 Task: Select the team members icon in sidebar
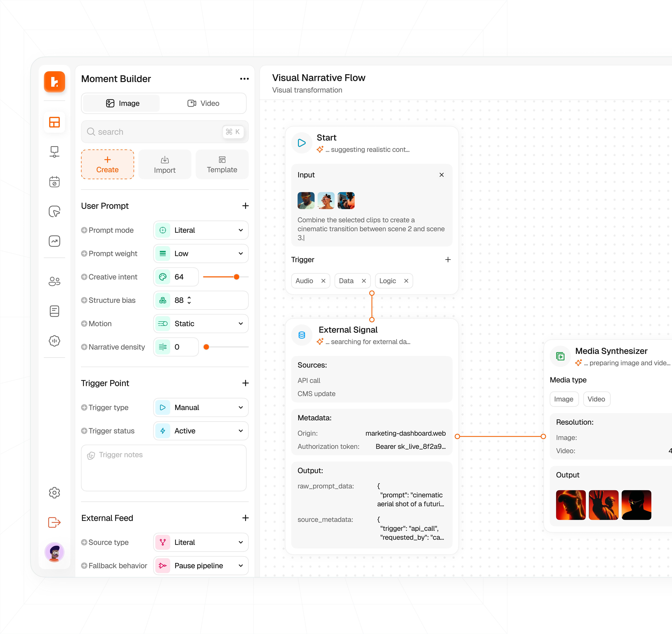tap(54, 281)
